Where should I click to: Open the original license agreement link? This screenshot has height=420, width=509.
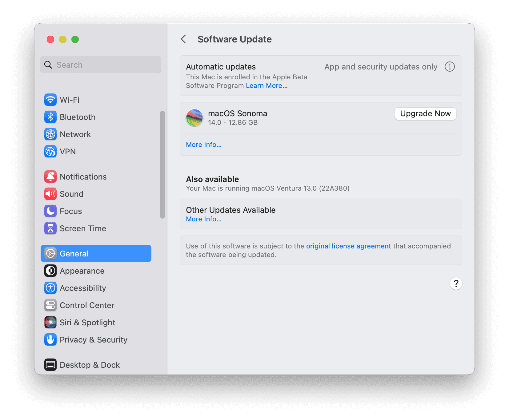point(348,246)
